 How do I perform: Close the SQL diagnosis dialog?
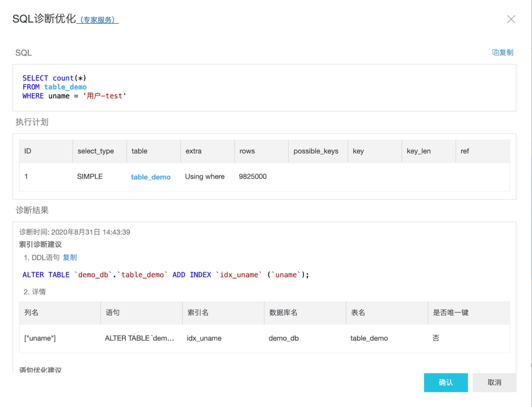511,19
